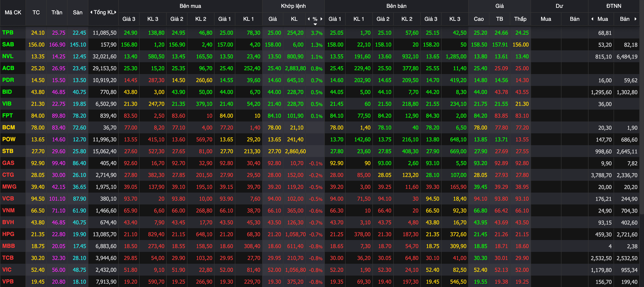Click the Sàn floor price header
Screen dimensions: 644x287
point(77,13)
